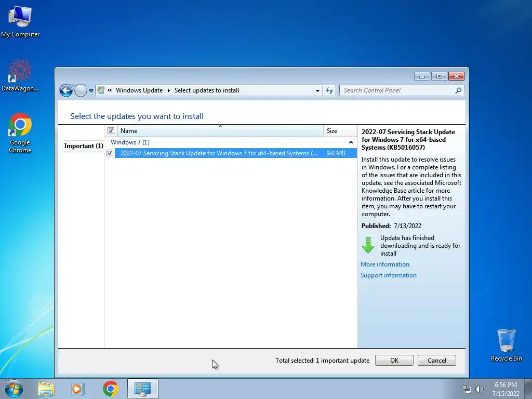Select Control Panel taskbar button
532x399 pixels.
coord(142,389)
